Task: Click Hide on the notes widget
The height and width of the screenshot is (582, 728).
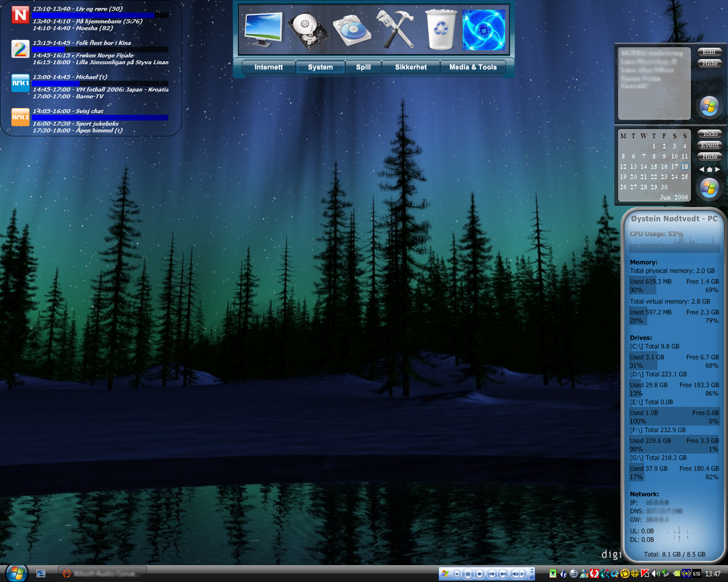Action: 709,64
